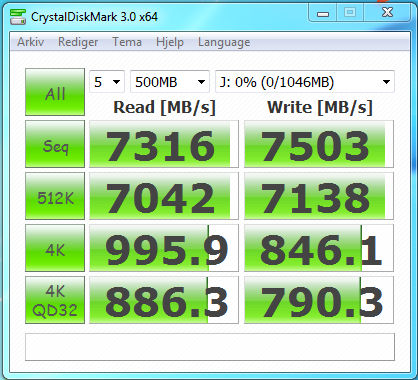Image resolution: width=418 pixels, height=380 pixels.
Task: Select the 512K read result 7042
Action: [164, 196]
